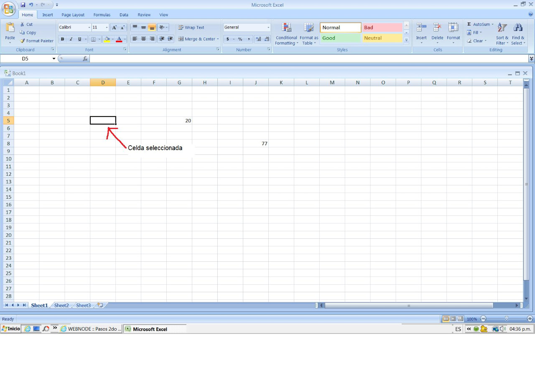The width and height of the screenshot is (535, 392).
Task: Apply the Good cell style
Action: click(x=341, y=38)
